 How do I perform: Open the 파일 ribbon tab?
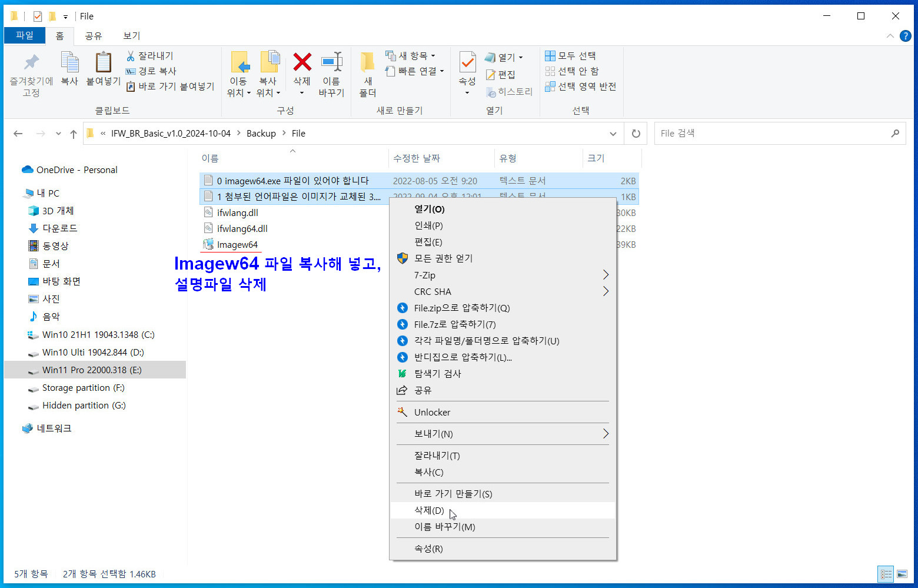[x=25, y=35]
